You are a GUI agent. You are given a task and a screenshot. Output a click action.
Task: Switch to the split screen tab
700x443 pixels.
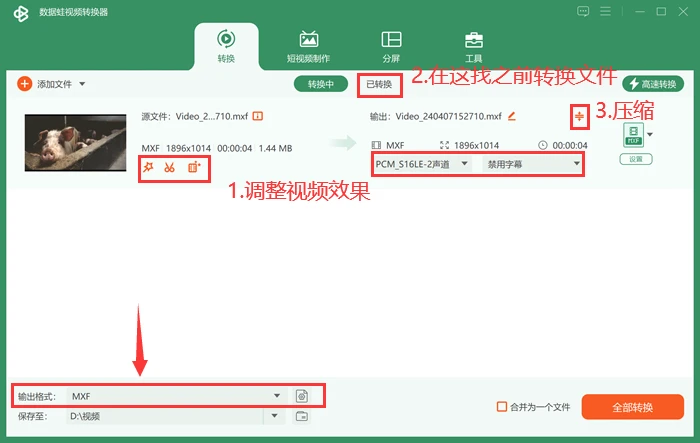[392, 47]
